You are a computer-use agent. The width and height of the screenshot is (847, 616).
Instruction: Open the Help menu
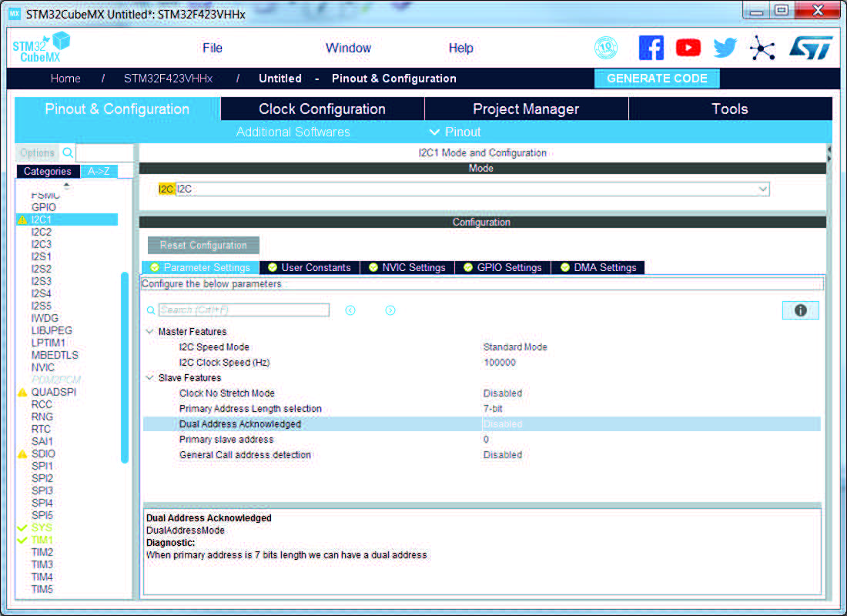pyautogui.click(x=460, y=48)
